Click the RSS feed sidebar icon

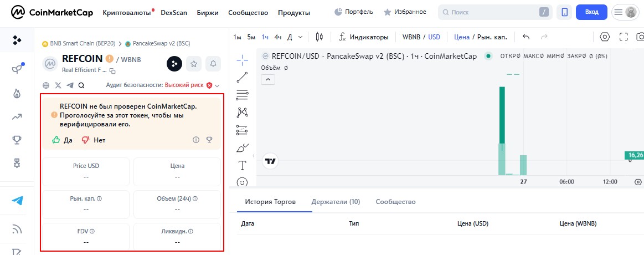(x=17, y=229)
